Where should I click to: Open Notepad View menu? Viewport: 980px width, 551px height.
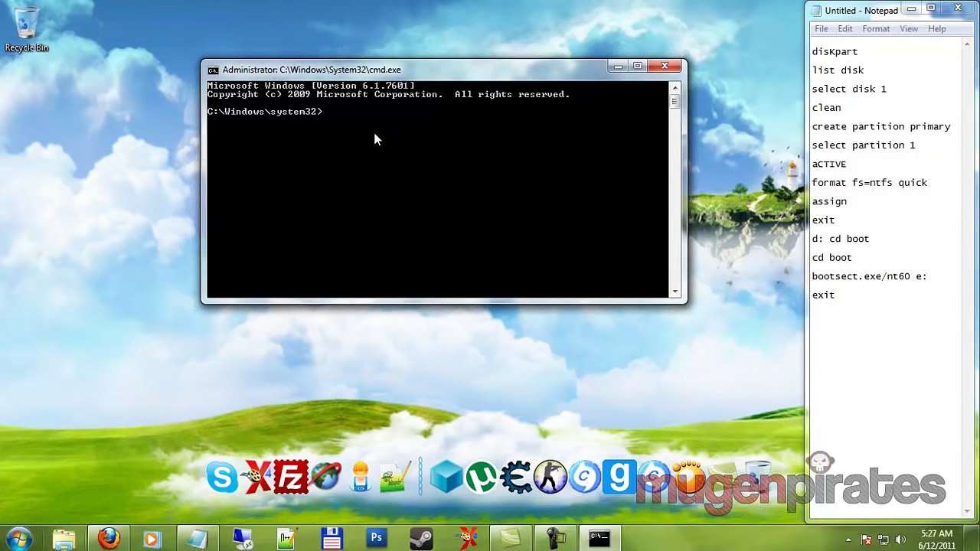tap(909, 29)
